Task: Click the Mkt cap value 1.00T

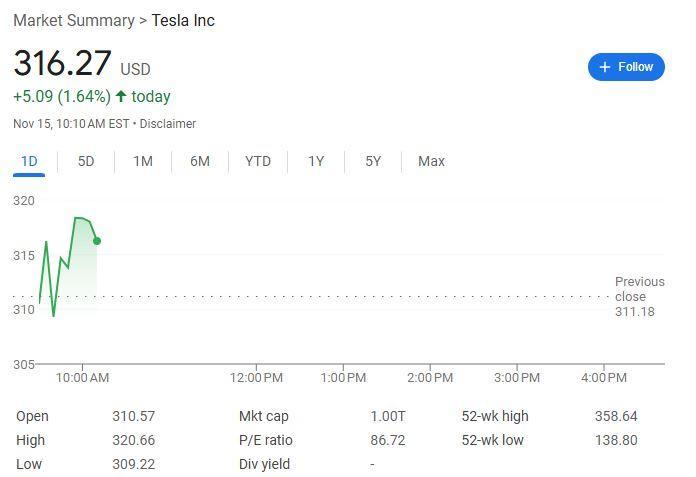Action: [388, 416]
